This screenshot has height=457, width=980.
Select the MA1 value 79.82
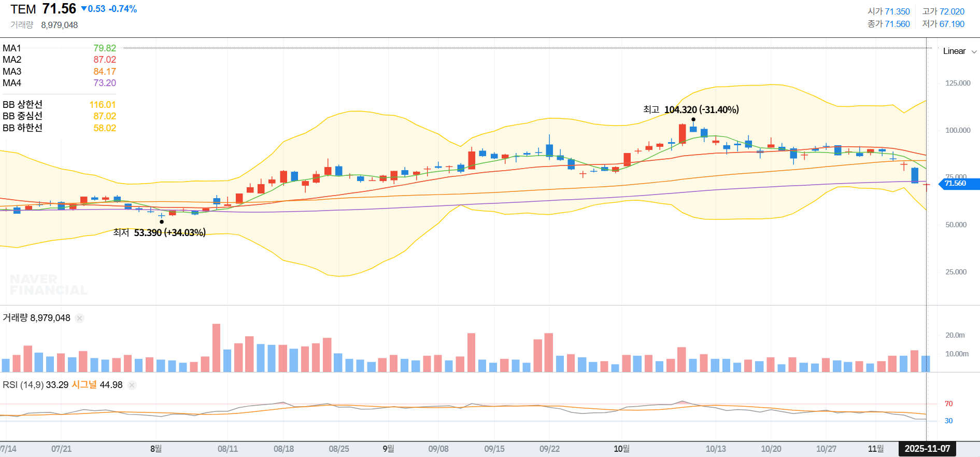105,48
